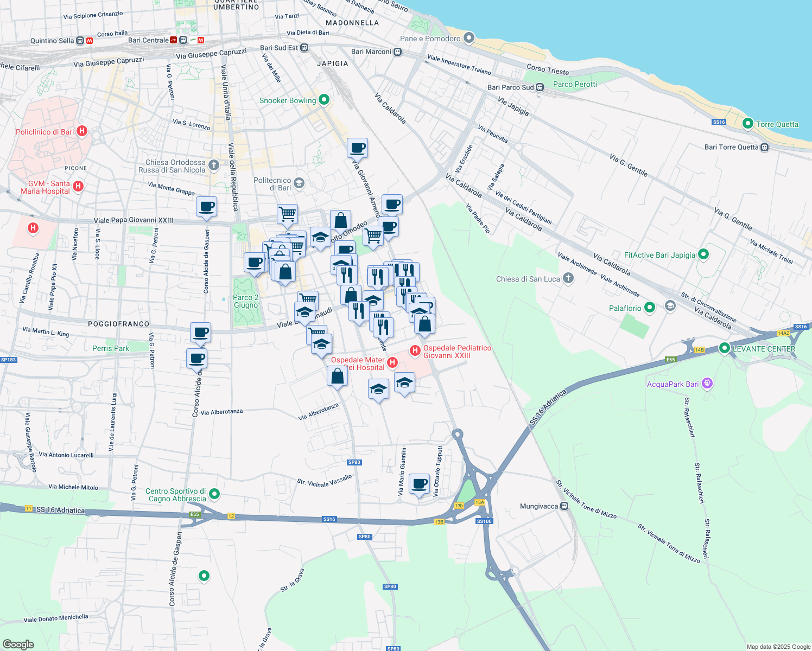Image resolution: width=812 pixels, height=651 pixels.
Task: Click the lower cafe marker on Corso Alcide de Gasperi
Action: tap(196, 359)
